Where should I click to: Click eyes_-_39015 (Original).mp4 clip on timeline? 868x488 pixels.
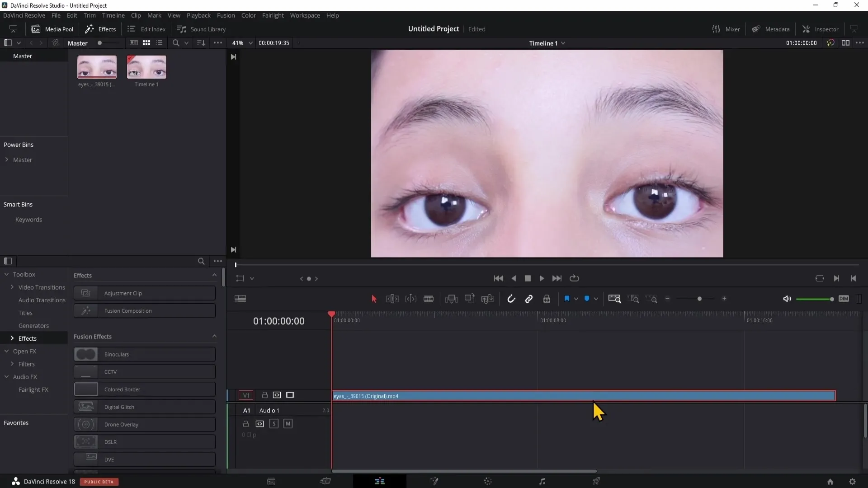click(x=584, y=396)
